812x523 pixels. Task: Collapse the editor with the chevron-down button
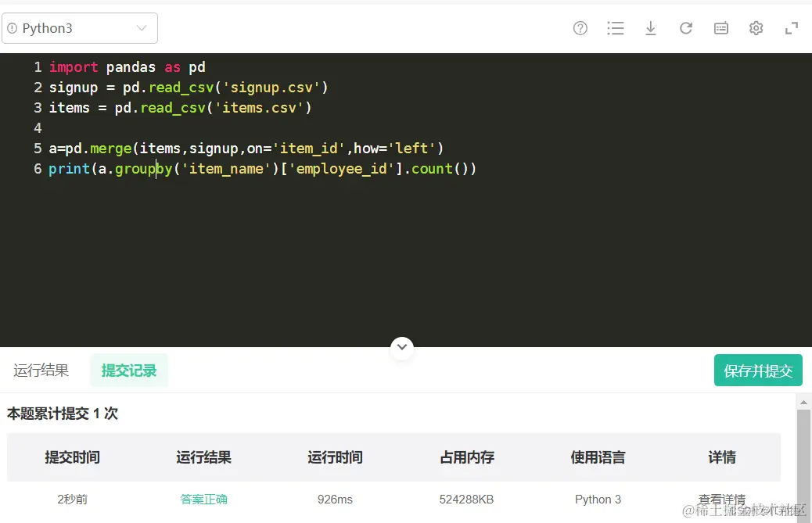pyautogui.click(x=402, y=347)
